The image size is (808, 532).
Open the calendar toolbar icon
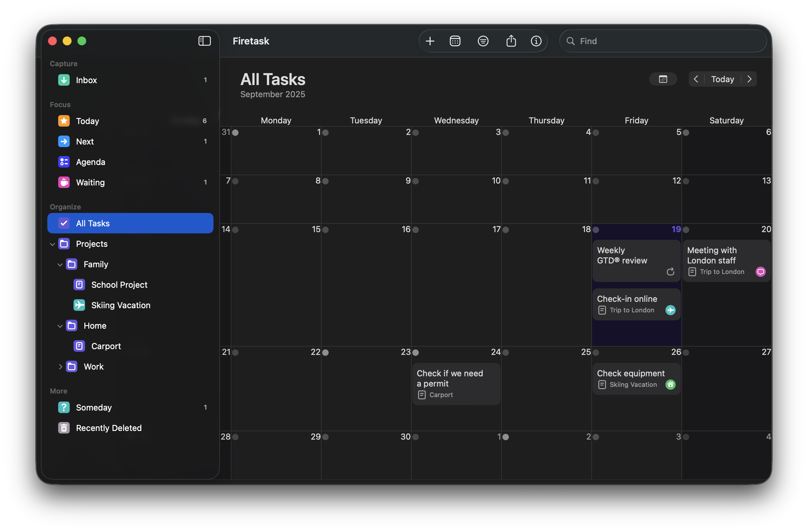pos(455,41)
